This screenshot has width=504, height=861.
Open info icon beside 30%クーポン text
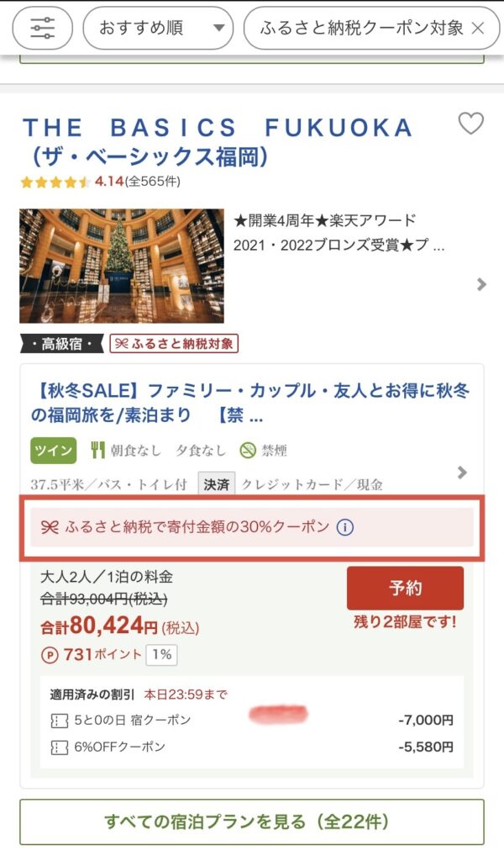[345, 527]
